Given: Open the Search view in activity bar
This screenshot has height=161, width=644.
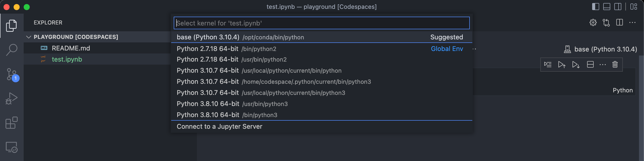Looking at the screenshot, I should (12, 50).
